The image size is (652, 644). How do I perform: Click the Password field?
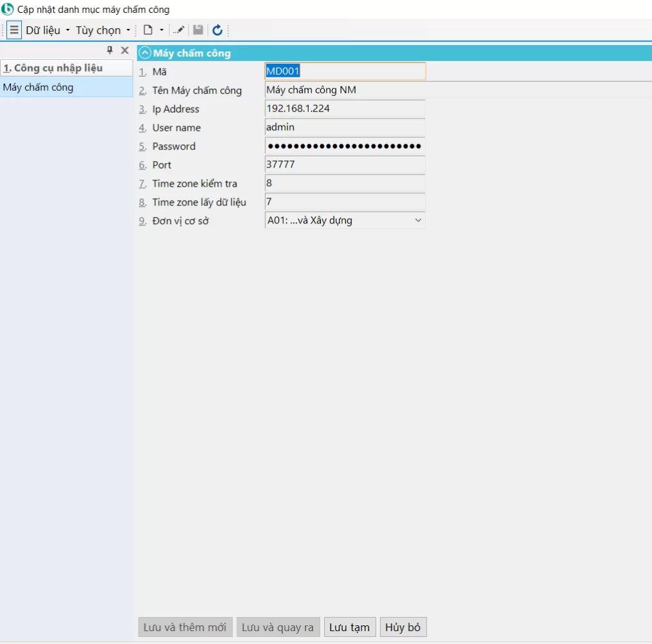(x=345, y=146)
